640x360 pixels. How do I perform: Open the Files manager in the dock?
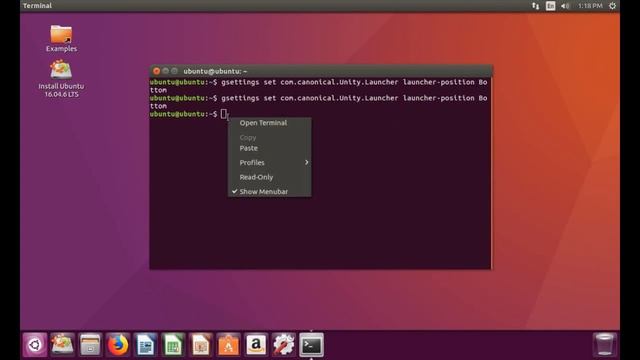coord(90,345)
